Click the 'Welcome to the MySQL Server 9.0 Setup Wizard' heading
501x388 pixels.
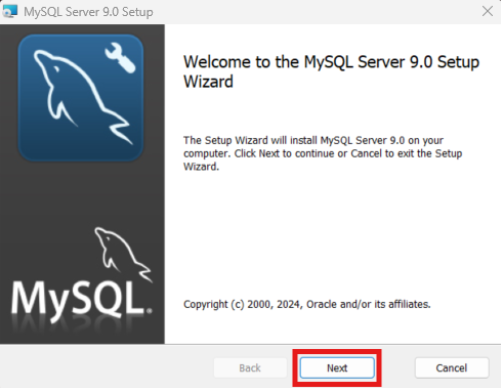(x=331, y=72)
